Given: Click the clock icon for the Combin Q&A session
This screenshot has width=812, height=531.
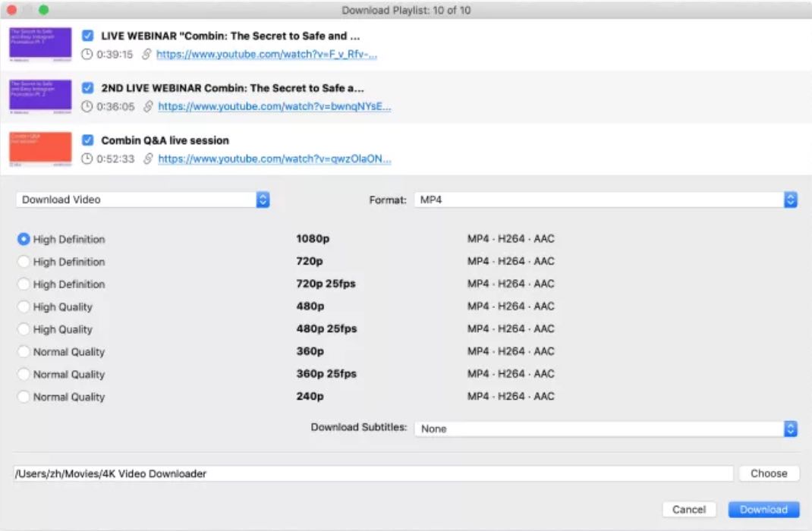Looking at the screenshot, I should [87, 159].
